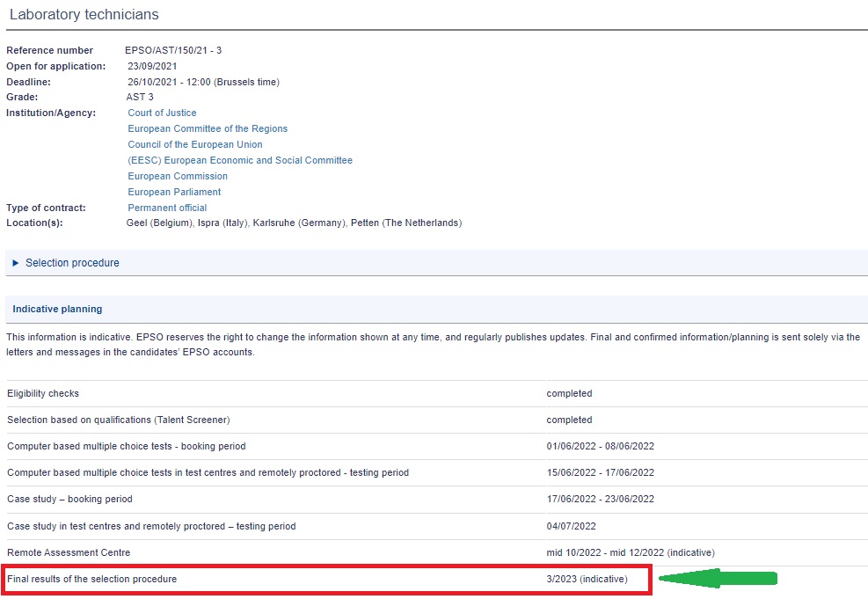Click the Final results of the selection procedure text
Image resolution: width=868 pixels, height=599 pixels.
(92, 579)
